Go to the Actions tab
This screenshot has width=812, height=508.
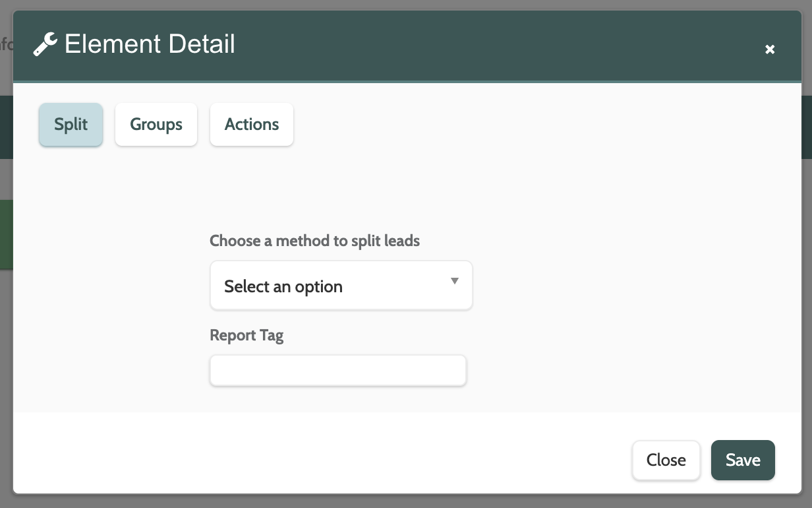(x=252, y=125)
